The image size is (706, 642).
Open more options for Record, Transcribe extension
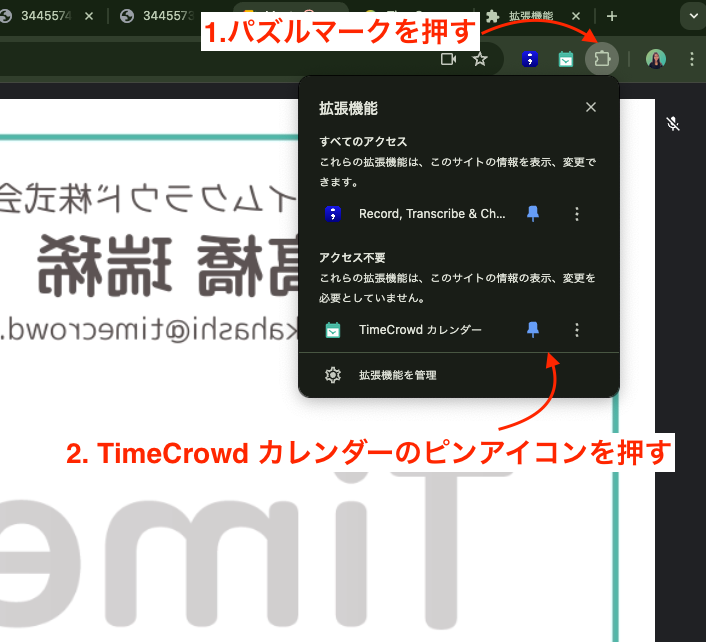(x=577, y=214)
